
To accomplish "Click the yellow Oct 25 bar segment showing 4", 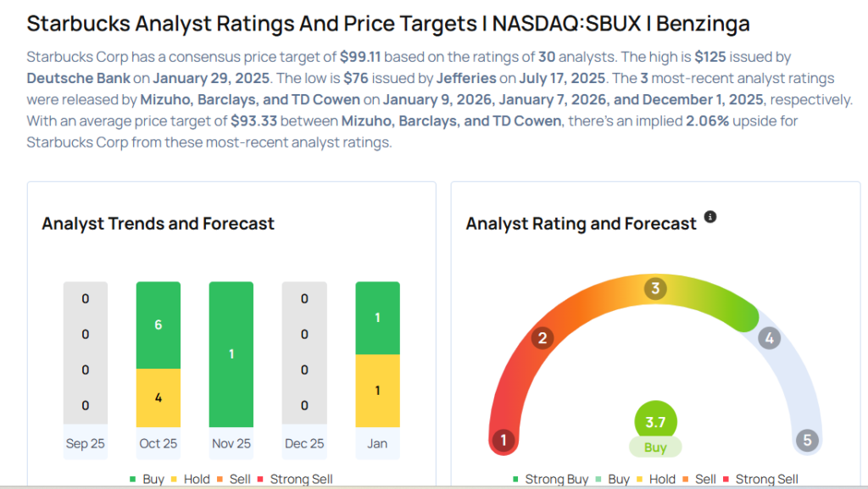I will [159, 397].
